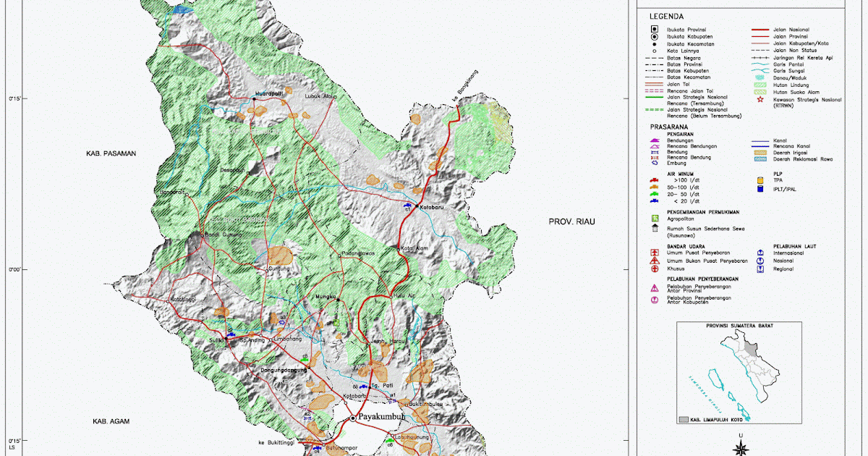Click the Regional sea port icon
The height and width of the screenshot is (456, 868).
tap(760, 269)
